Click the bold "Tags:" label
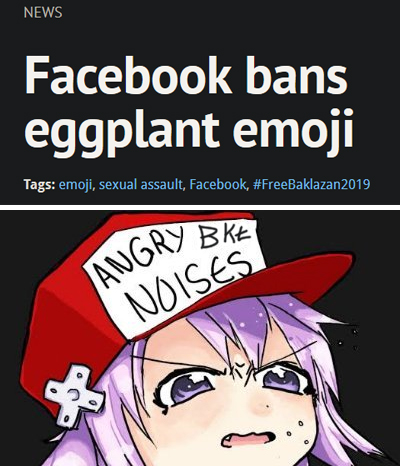Screen dimensions: 400x466 click(x=39, y=184)
